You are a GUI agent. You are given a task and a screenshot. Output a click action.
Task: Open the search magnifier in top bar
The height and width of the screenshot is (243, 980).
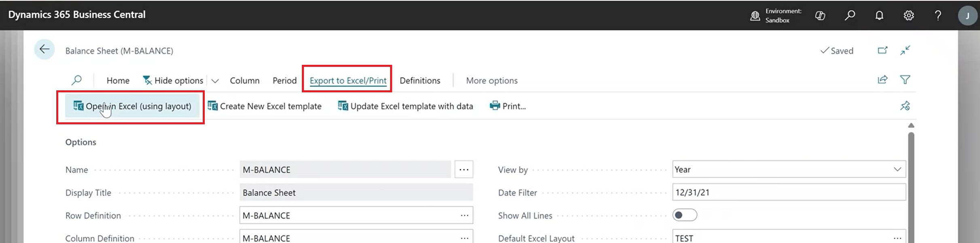(850, 15)
